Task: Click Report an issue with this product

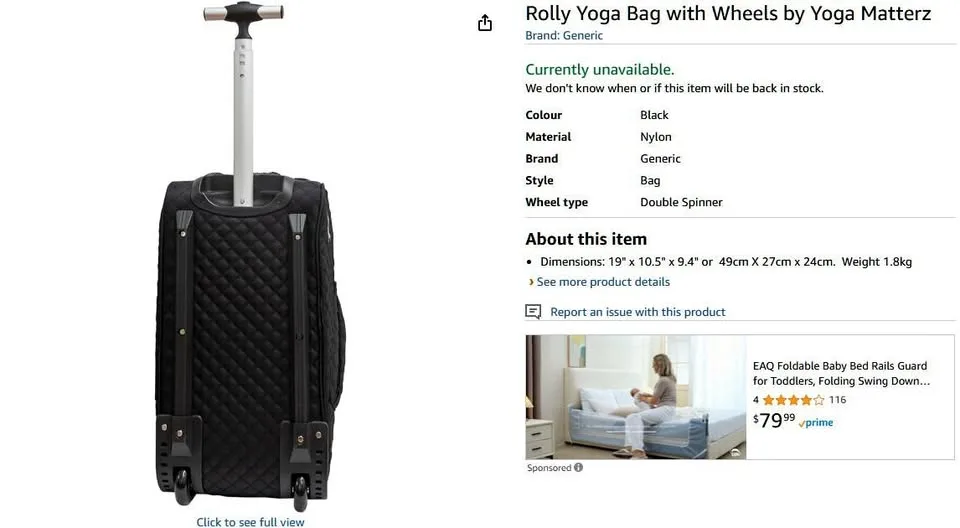Action: click(637, 312)
